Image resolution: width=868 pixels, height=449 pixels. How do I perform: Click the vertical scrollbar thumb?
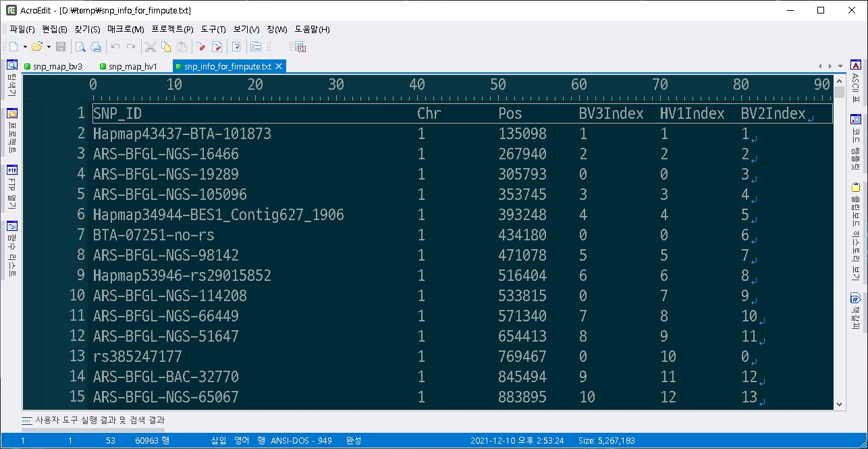(839, 93)
